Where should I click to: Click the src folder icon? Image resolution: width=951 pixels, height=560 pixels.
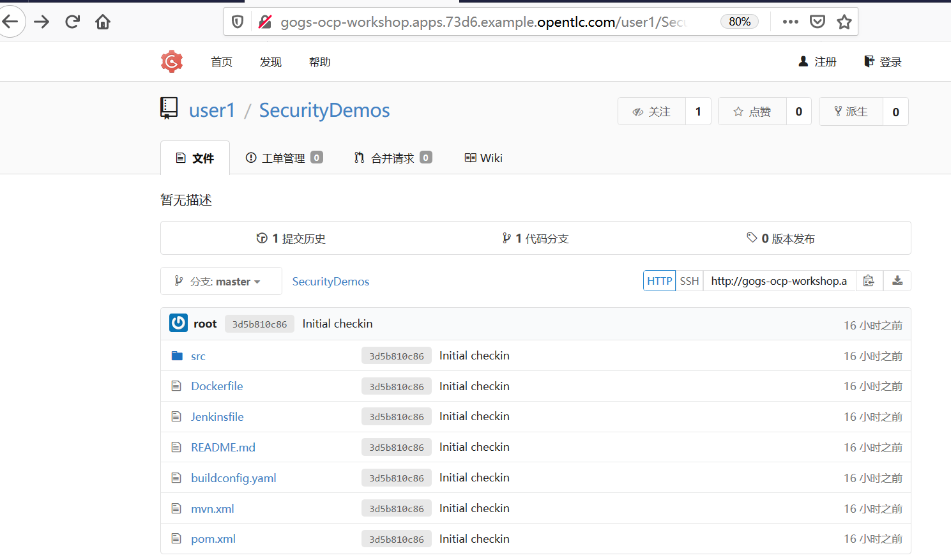coord(177,356)
